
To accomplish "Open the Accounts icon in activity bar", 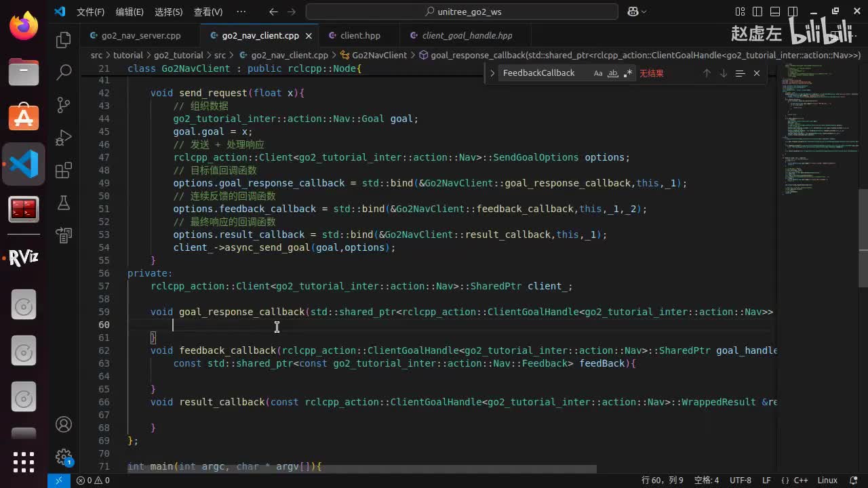I will click(x=64, y=424).
